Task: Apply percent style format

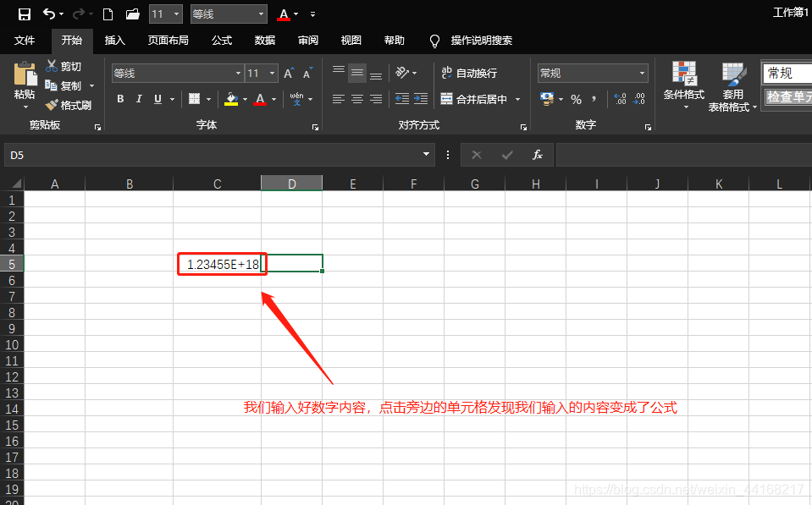Action: coord(576,99)
